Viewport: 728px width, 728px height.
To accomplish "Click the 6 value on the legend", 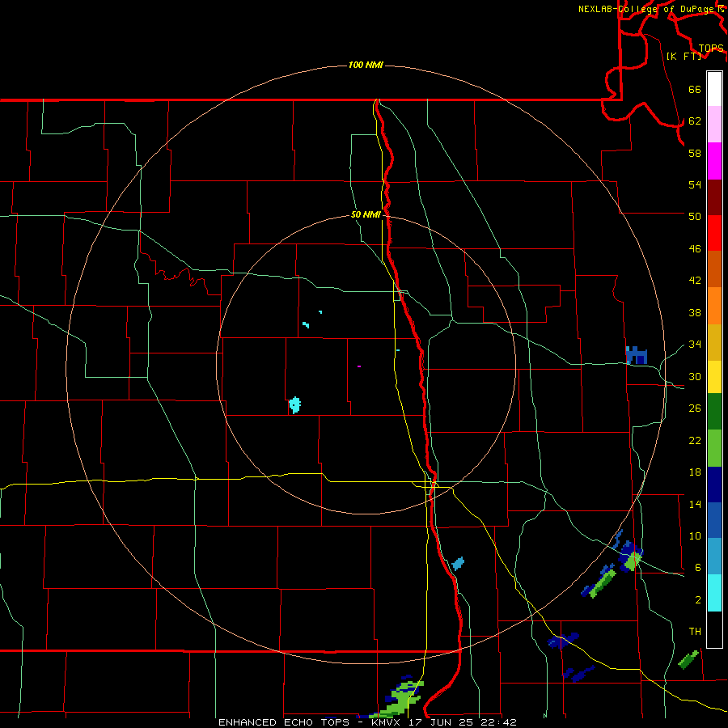I will point(698,568).
